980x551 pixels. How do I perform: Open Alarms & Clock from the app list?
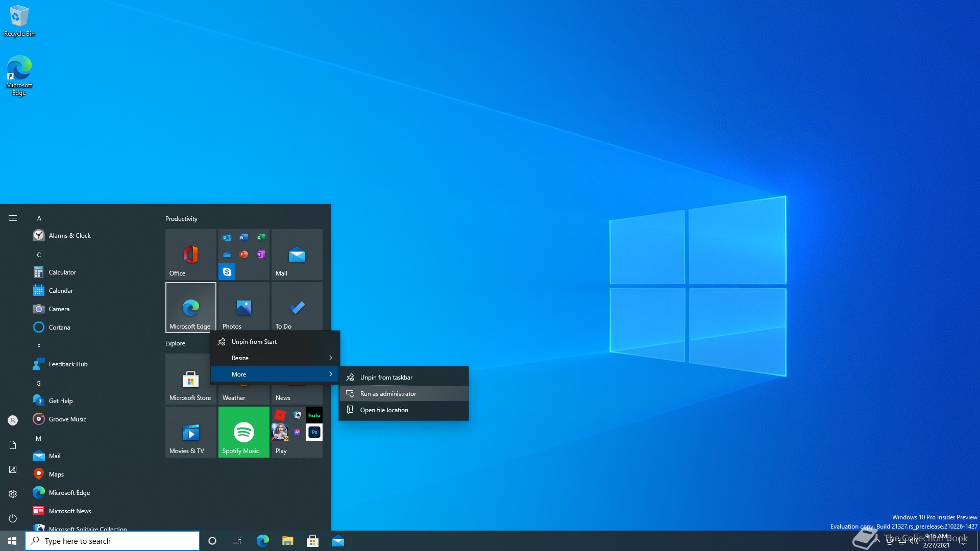(x=92, y=235)
